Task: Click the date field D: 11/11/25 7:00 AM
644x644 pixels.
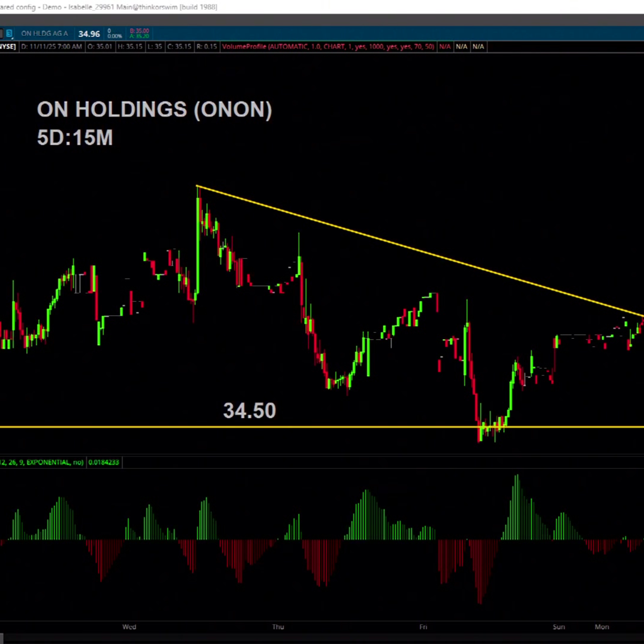Action: pyautogui.click(x=52, y=47)
